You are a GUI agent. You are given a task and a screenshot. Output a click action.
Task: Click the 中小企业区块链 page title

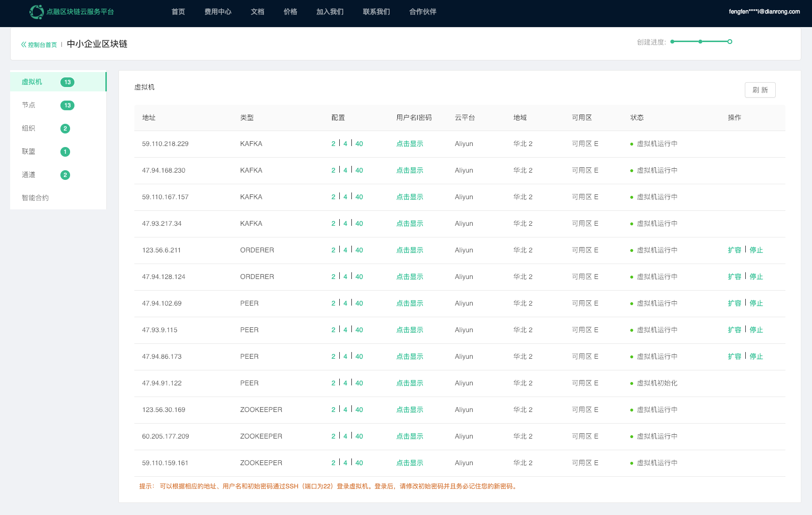(97, 44)
